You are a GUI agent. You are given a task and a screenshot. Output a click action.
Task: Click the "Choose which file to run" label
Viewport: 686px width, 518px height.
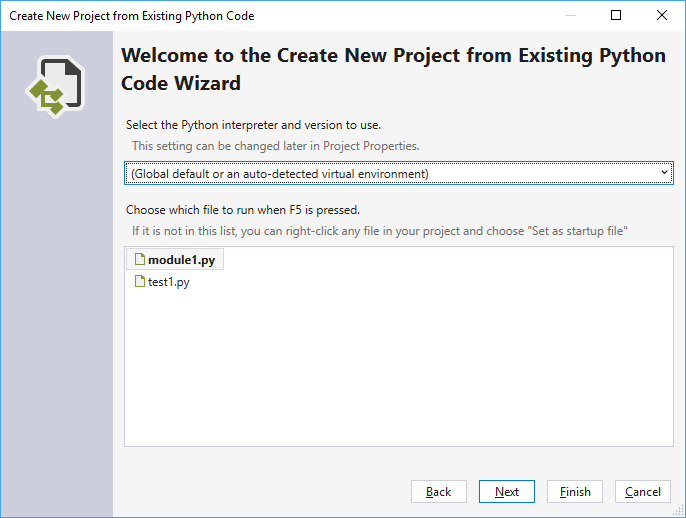coord(243,210)
